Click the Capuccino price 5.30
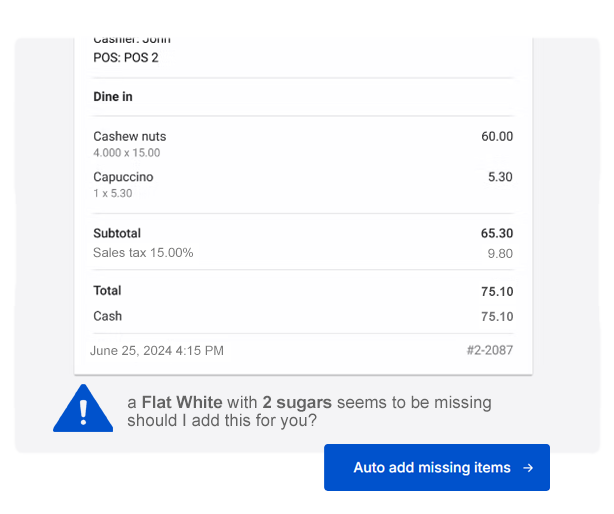The height and width of the screenshot is (514, 614). [500, 177]
